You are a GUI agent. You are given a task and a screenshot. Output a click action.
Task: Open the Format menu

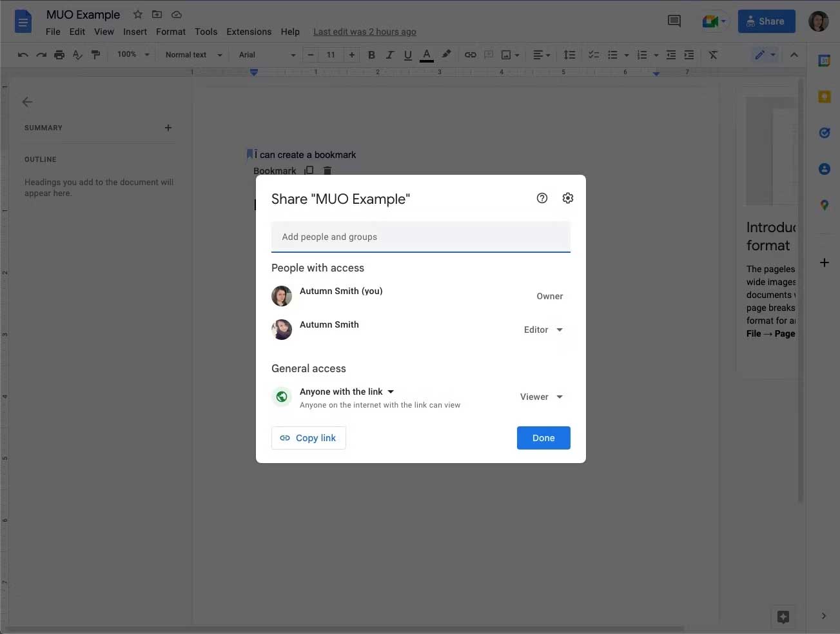click(x=170, y=31)
